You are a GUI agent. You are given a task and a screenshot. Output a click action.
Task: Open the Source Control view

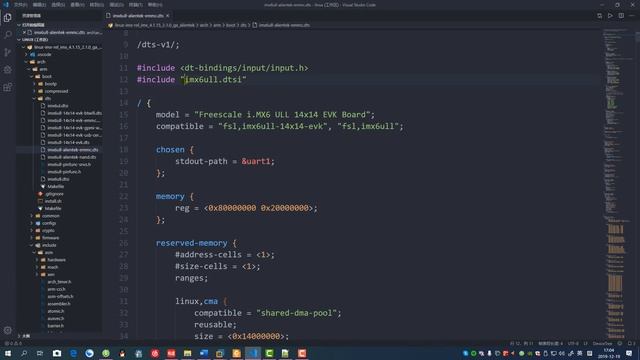(x=8, y=52)
